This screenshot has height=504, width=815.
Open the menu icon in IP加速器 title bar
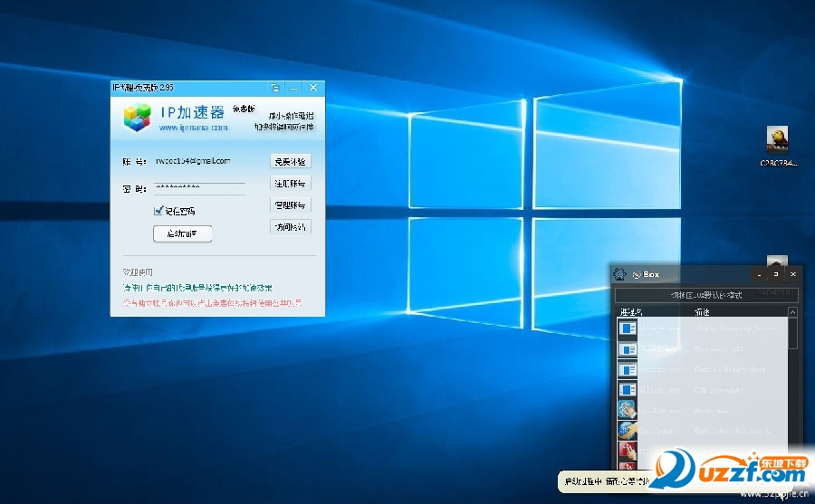click(x=274, y=88)
